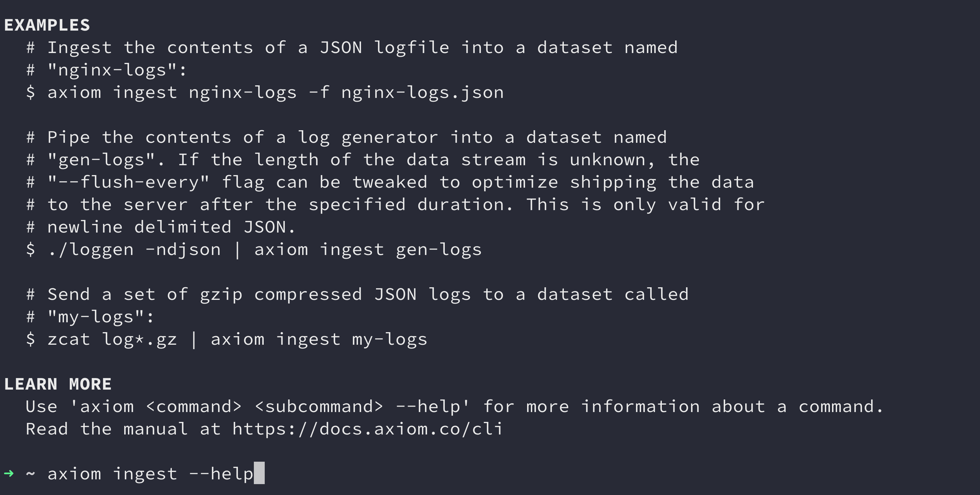The height and width of the screenshot is (495, 980).
Task: Click the green prompt arrow icon
Action: click(x=9, y=473)
